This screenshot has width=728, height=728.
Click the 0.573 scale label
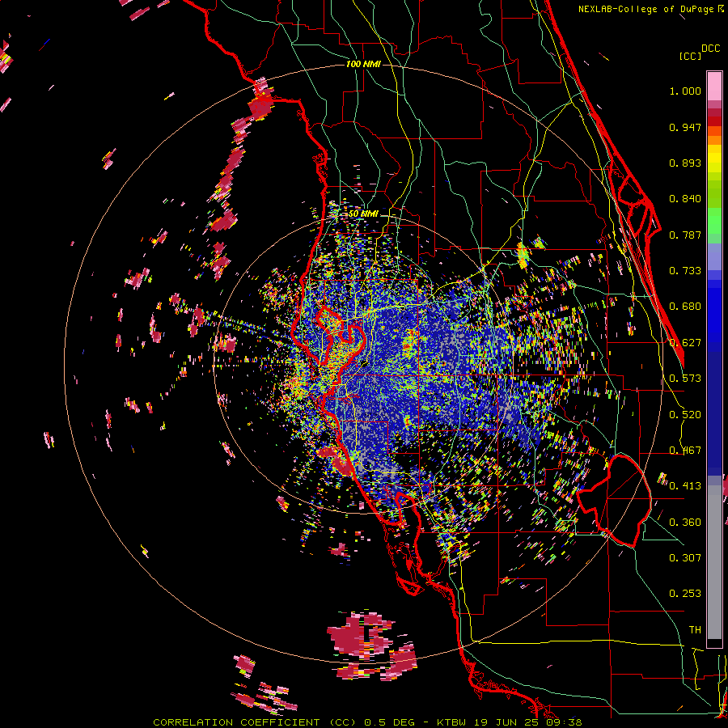(x=685, y=379)
